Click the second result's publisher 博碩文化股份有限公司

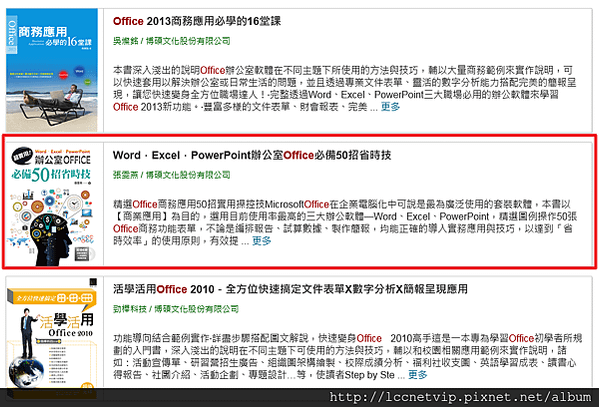188,175
